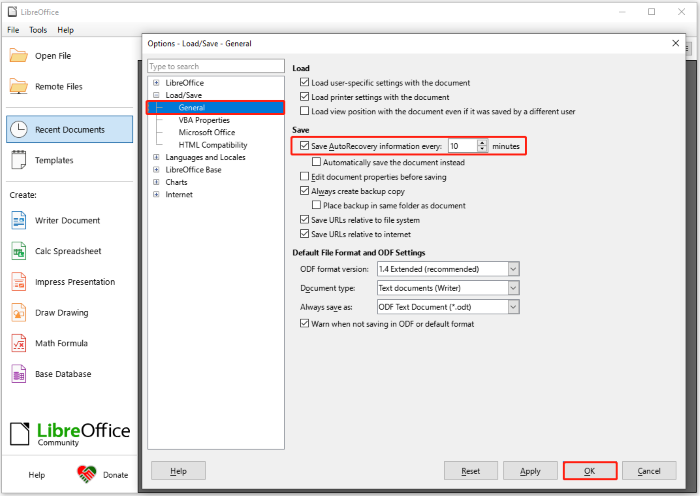Expand the Charts tree node
700x496 pixels.
(x=156, y=182)
